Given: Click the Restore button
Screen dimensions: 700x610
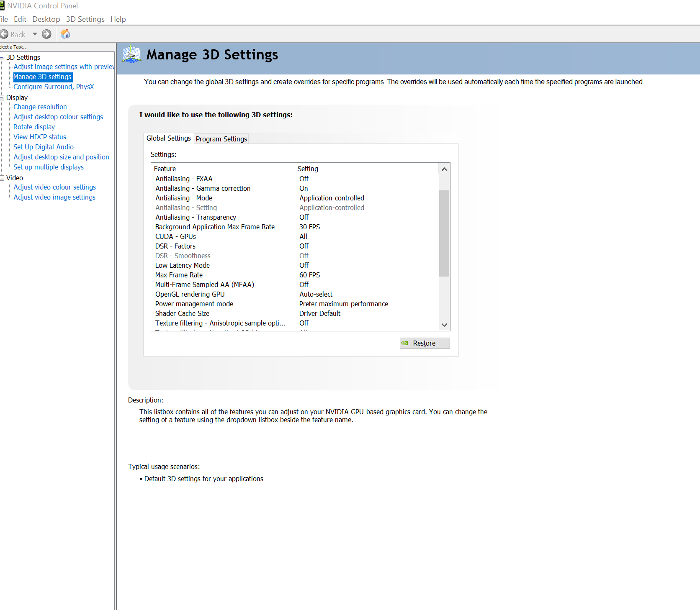Looking at the screenshot, I should pyautogui.click(x=425, y=343).
